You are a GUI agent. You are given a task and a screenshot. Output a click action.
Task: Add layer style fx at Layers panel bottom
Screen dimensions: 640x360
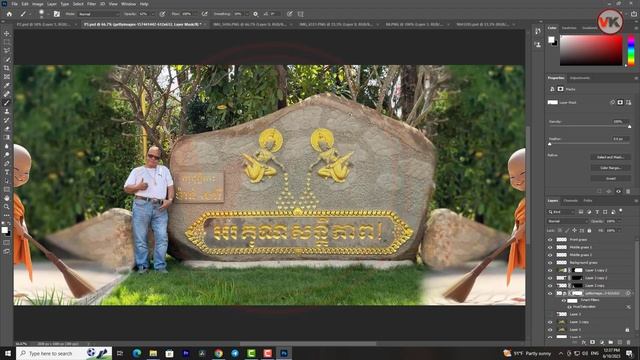[584, 342]
